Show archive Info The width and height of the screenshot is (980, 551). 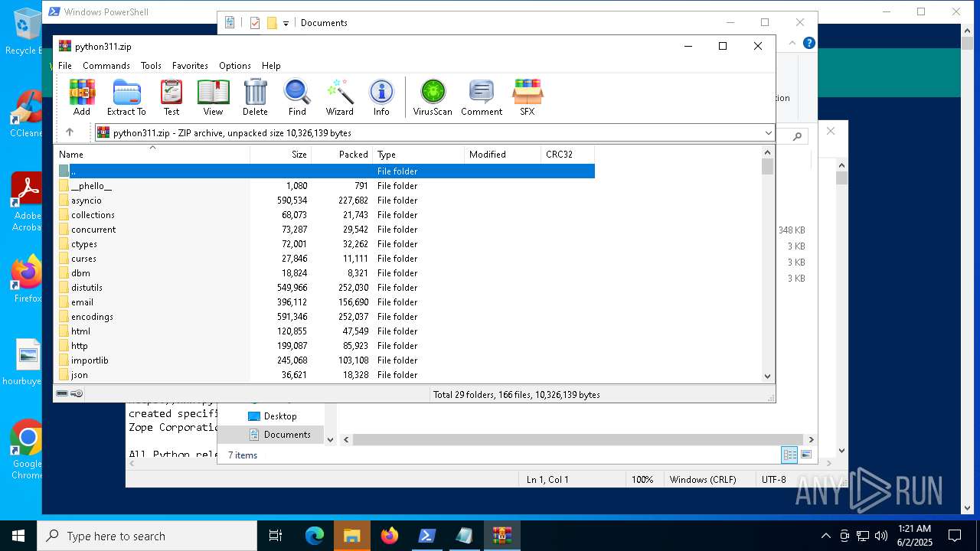click(381, 97)
